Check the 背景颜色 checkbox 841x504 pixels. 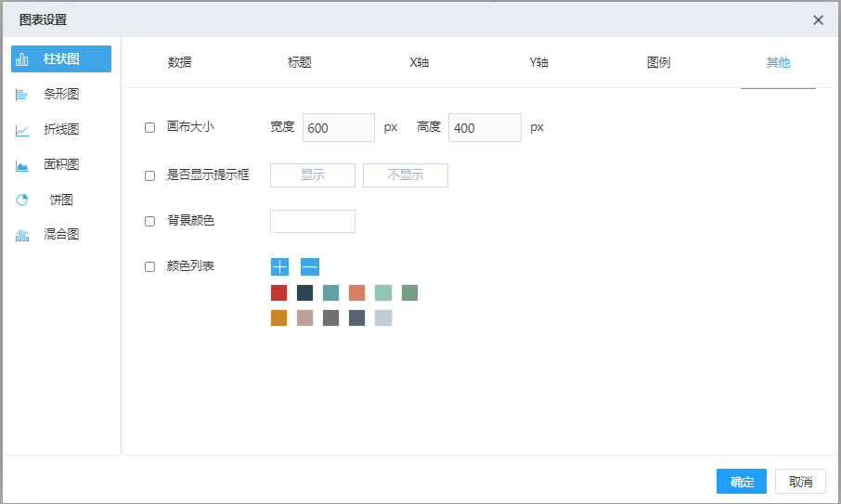click(149, 221)
